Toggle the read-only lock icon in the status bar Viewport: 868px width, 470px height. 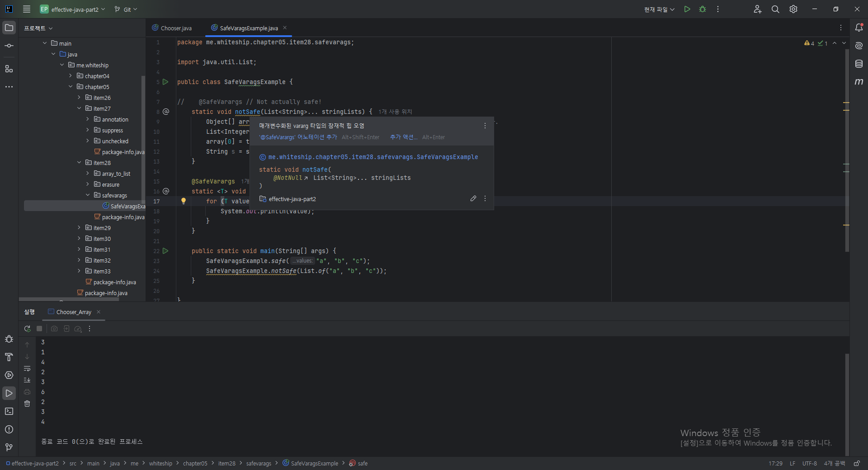click(857, 463)
